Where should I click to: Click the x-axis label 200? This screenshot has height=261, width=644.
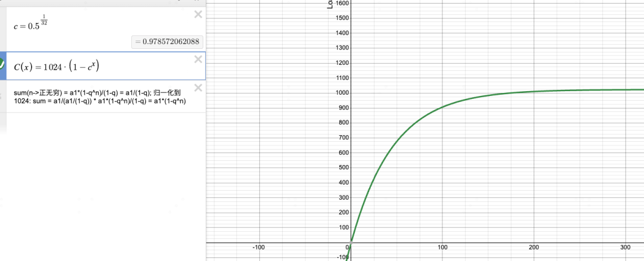point(534,247)
